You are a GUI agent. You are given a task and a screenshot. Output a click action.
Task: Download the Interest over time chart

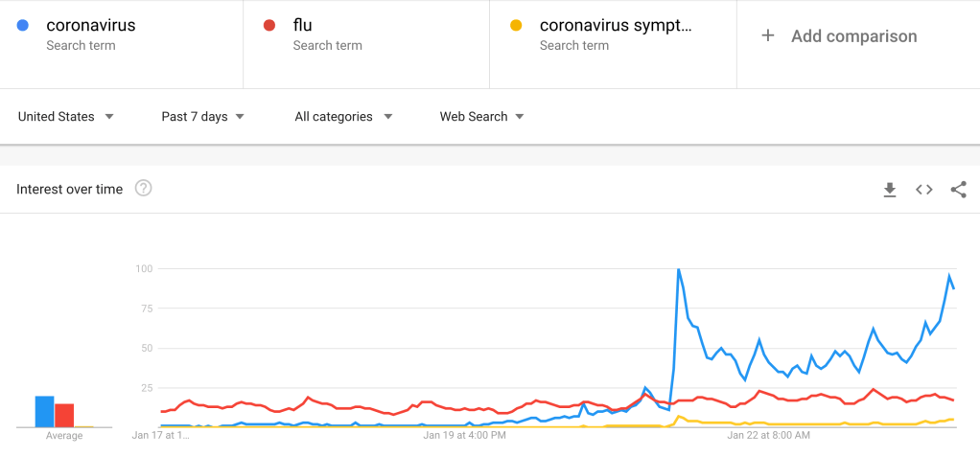(890, 190)
